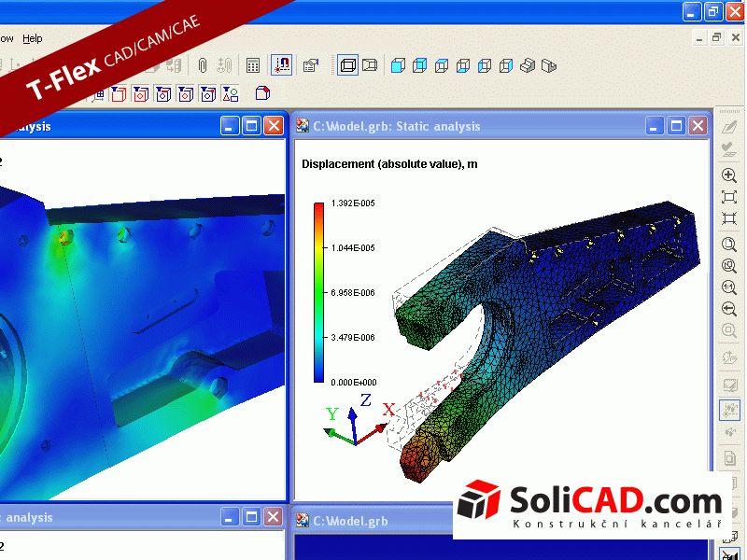This screenshot has height=560, width=747.
Task: Click the zoom page magnifier icon
Action: tap(729, 245)
